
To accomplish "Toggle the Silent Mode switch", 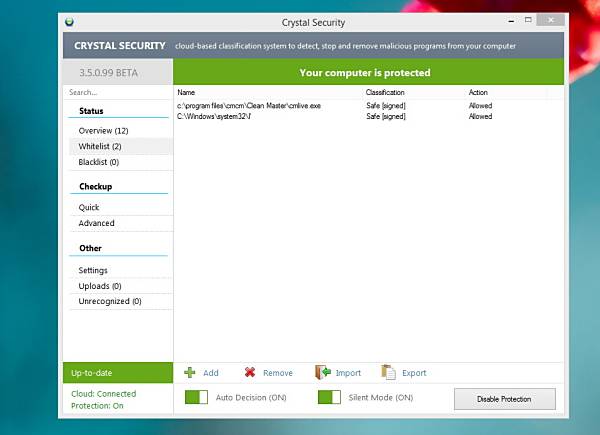I will 329,397.
